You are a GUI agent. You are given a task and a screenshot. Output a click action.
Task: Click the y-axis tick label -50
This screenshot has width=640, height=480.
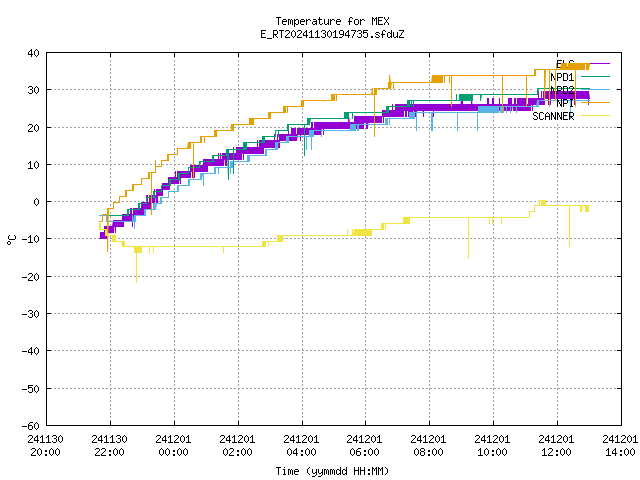point(31,389)
